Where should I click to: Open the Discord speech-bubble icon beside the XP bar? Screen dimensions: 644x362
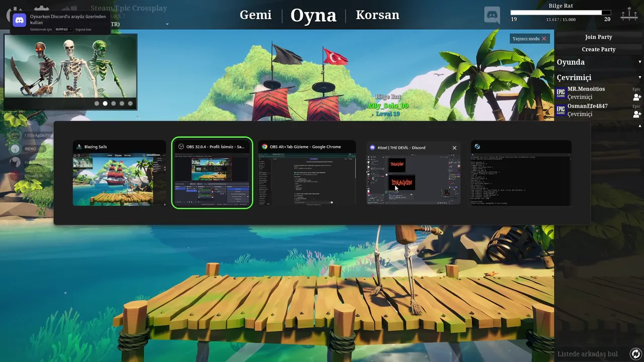[492, 15]
